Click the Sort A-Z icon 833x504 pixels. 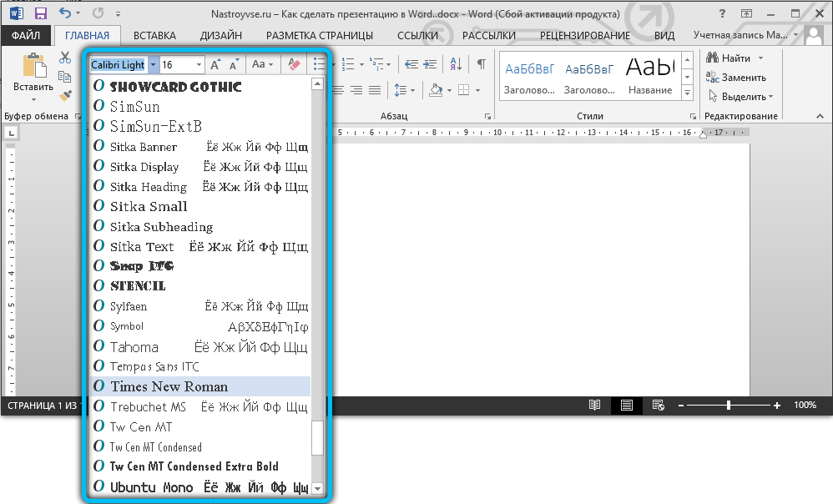pyautogui.click(x=456, y=64)
